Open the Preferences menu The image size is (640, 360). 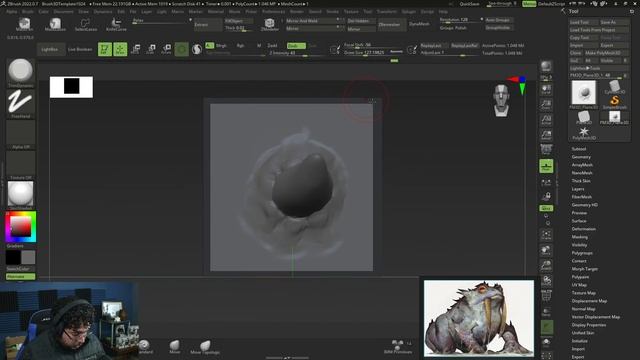pos(273,12)
